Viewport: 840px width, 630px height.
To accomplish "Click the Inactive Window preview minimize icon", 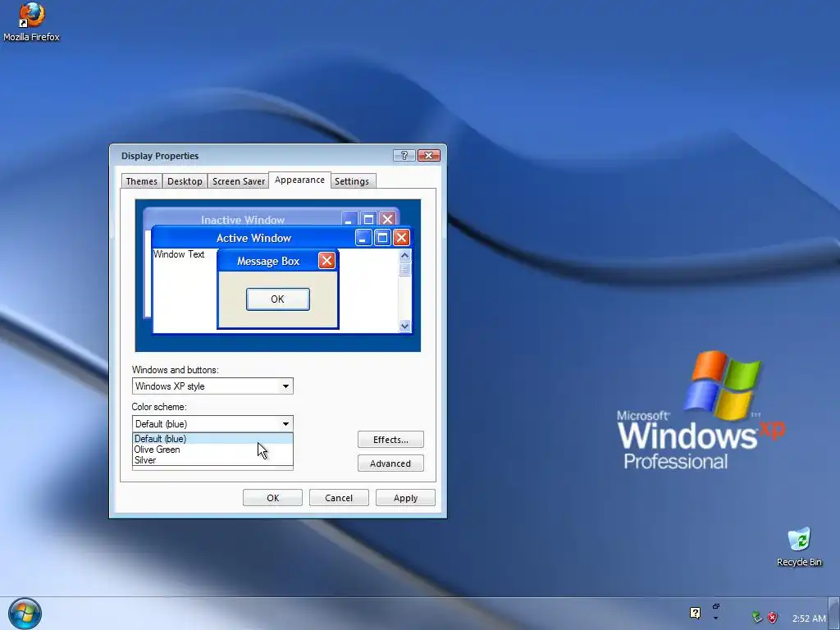I will [349, 218].
